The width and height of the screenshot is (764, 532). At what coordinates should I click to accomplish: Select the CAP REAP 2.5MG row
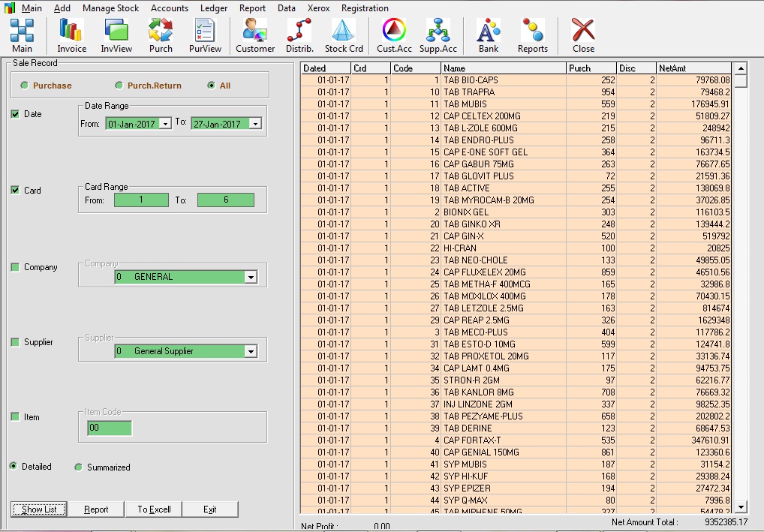(x=516, y=320)
